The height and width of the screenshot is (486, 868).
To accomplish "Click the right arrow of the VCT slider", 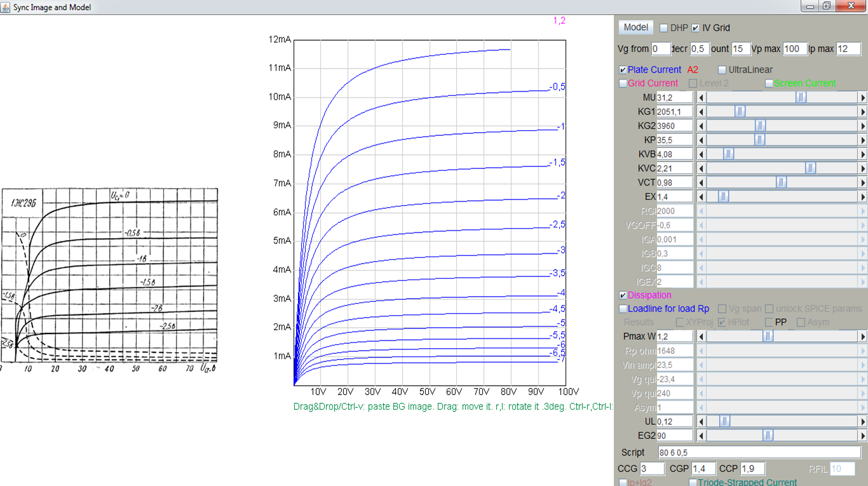I will pyautogui.click(x=862, y=183).
